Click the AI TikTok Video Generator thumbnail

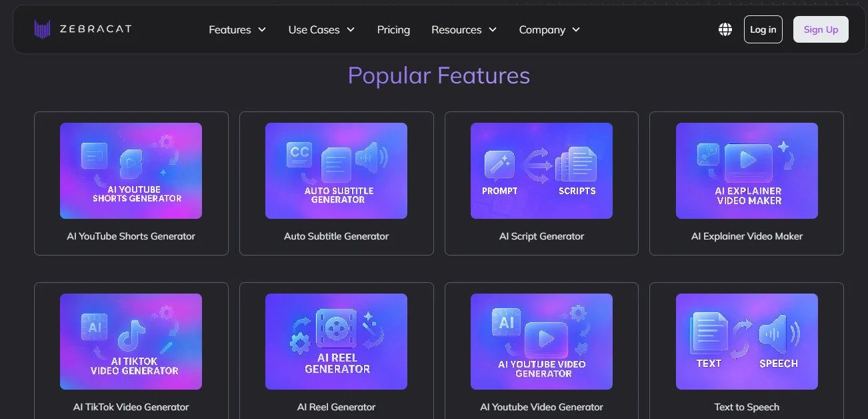(x=131, y=342)
